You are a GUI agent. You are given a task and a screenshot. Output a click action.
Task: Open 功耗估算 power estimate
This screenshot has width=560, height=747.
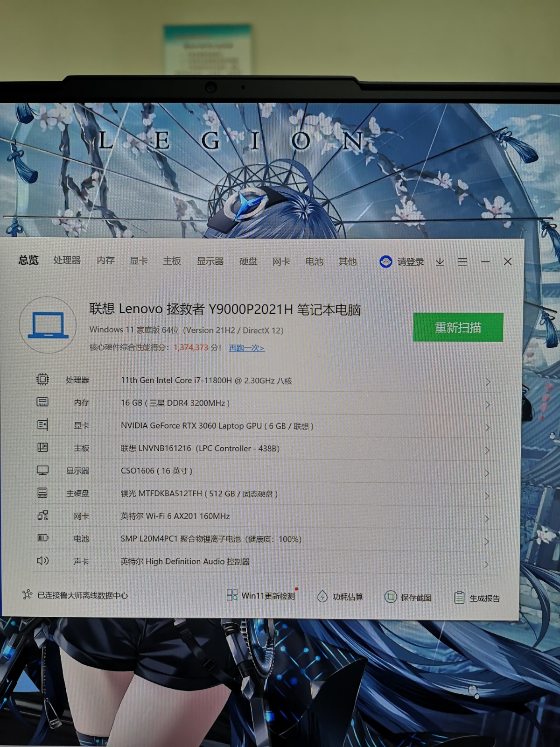pyautogui.click(x=347, y=597)
